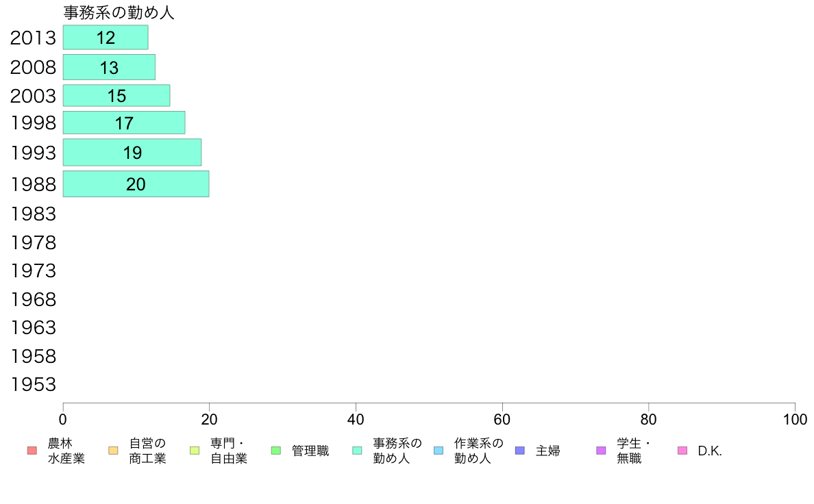Click the light blue 作業系の勤め人 legend swatch

coord(439,451)
